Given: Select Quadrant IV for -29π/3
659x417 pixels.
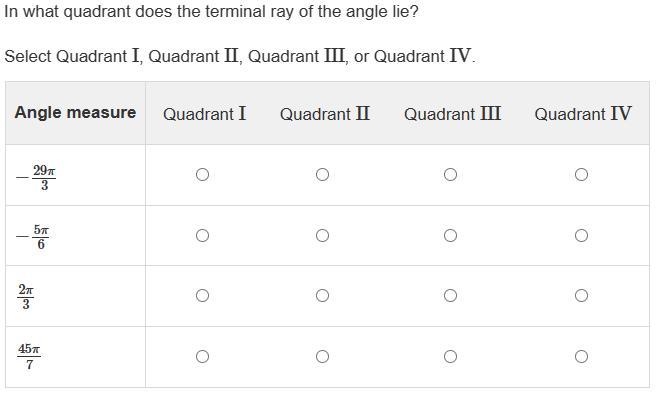Looking at the screenshot, I should click(581, 175).
